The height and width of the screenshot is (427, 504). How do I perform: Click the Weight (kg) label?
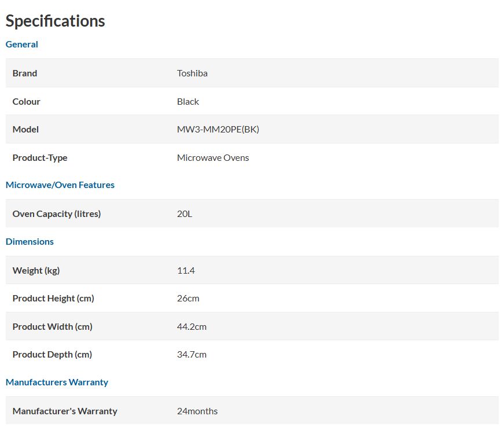coord(36,271)
